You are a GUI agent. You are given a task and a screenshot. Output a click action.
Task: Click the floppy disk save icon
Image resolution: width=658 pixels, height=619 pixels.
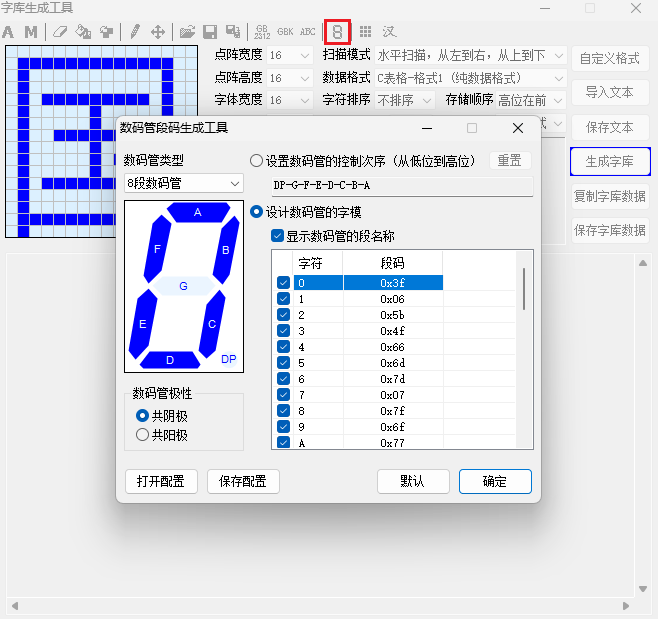[210, 32]
